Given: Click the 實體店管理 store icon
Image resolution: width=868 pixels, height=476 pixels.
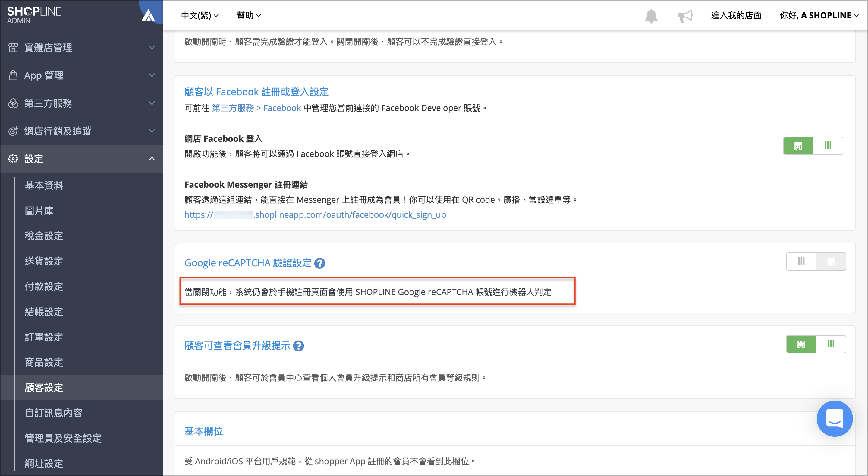Looking at the screenshot, I should (x=13, y=48).
